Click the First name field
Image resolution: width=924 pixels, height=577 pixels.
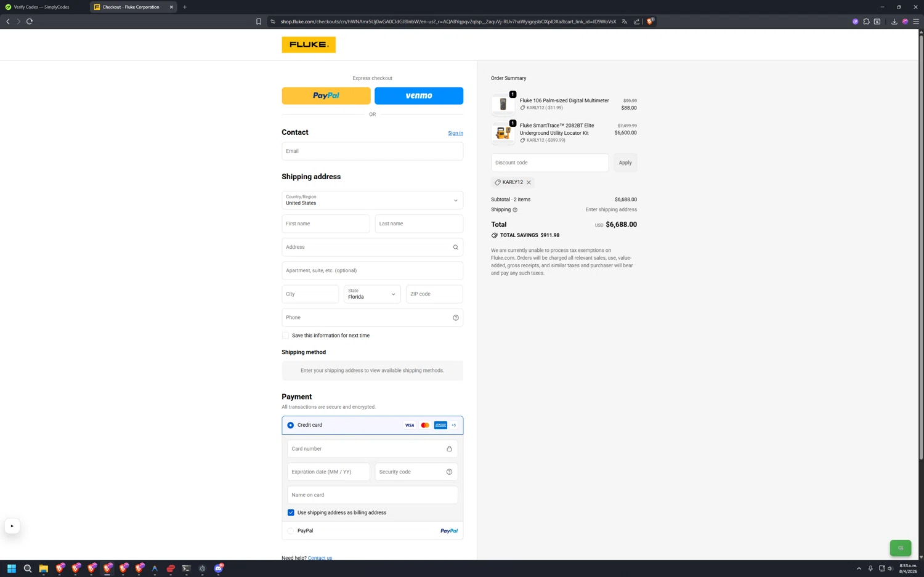pyautogui.click(x=326, y=224)
